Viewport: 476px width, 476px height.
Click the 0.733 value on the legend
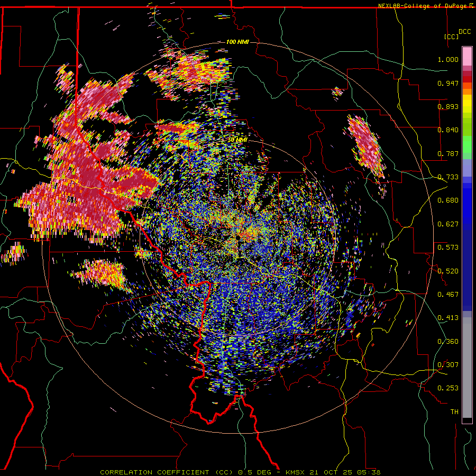pyautogui.click(x=448, y=177)
